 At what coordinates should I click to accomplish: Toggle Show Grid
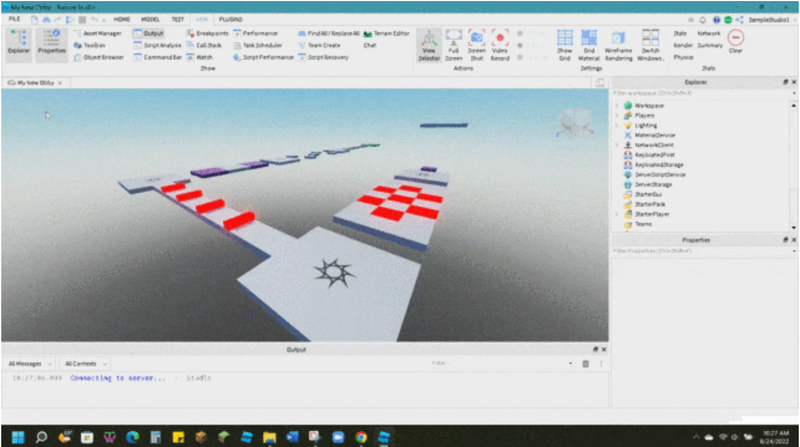coord(564,45)
